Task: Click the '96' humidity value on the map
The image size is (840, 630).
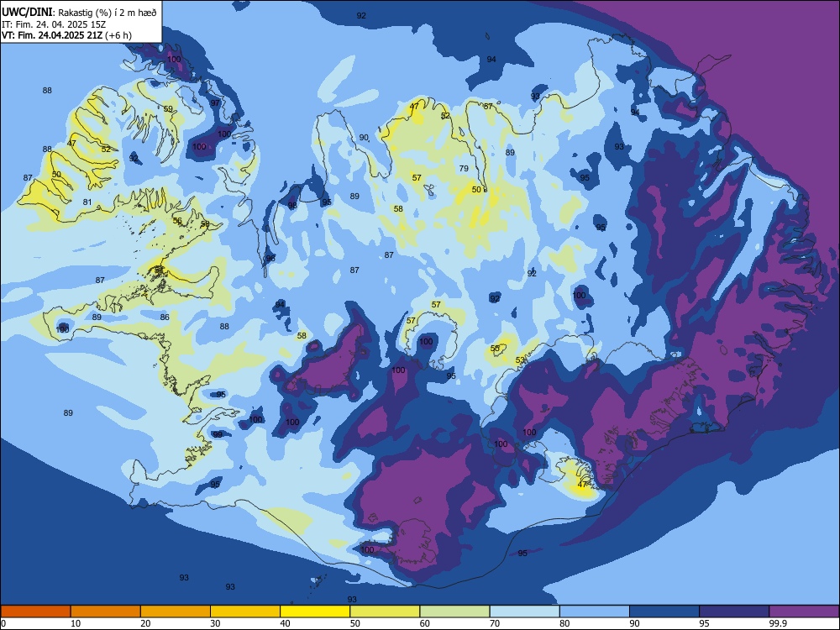Action: [270, 258]
